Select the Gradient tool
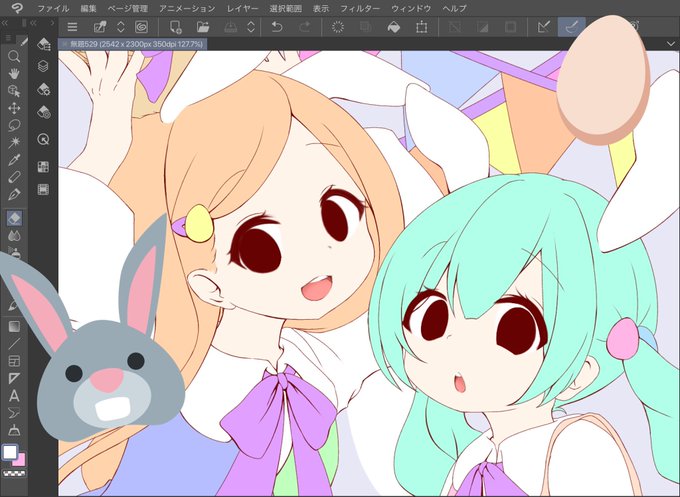 click(14, 326)
